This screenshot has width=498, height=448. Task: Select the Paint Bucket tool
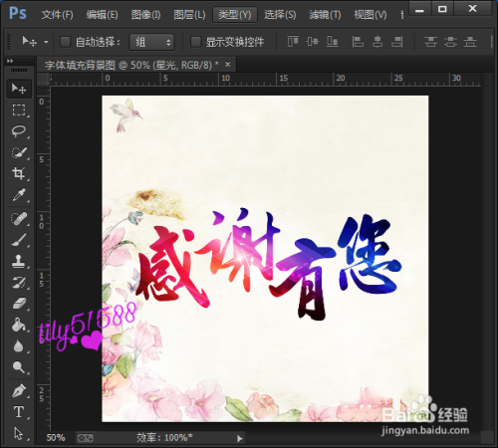(x=19, y=325)
